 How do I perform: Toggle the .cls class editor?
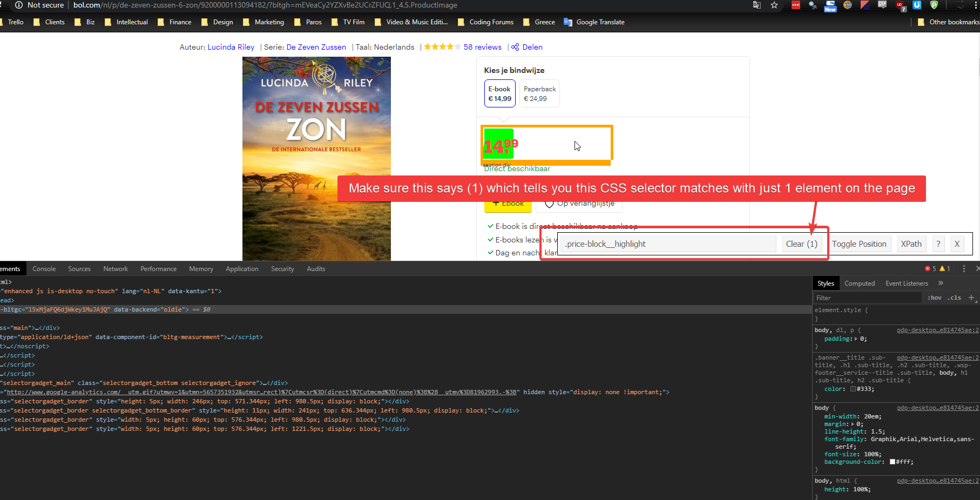pyautogui.click(x=955, y=298)
